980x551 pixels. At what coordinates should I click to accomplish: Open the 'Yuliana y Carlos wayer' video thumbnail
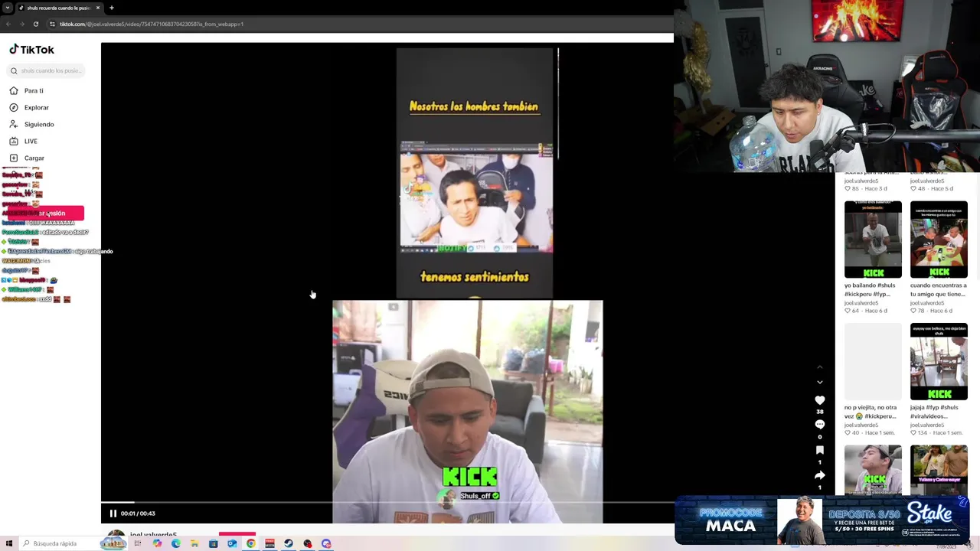point(939,469)
